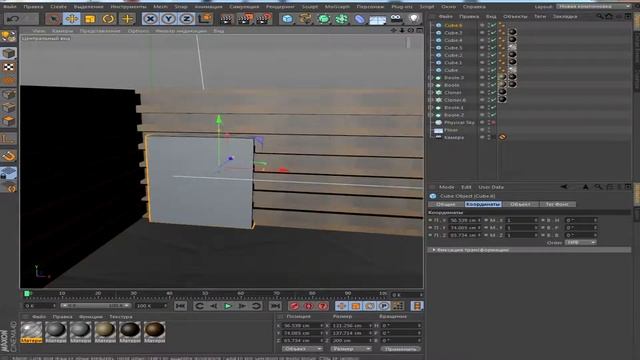The image size is (640, 360).
Task: Select the first highlighted material thumbnail
Action: 31,332
